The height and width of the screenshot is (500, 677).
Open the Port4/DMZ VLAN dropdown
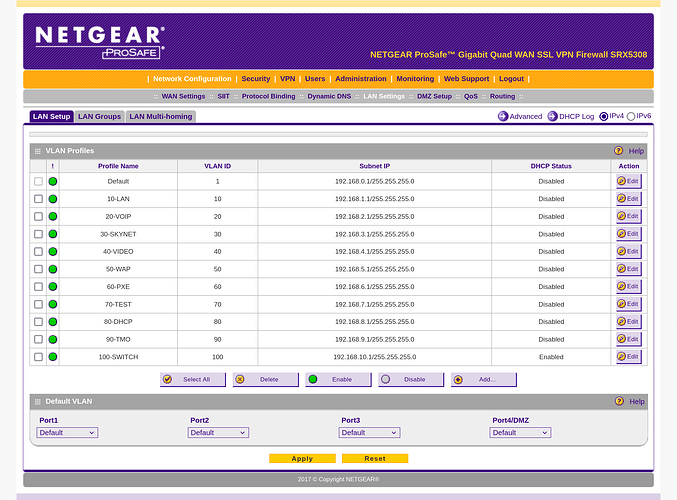[x=520, y=433]
